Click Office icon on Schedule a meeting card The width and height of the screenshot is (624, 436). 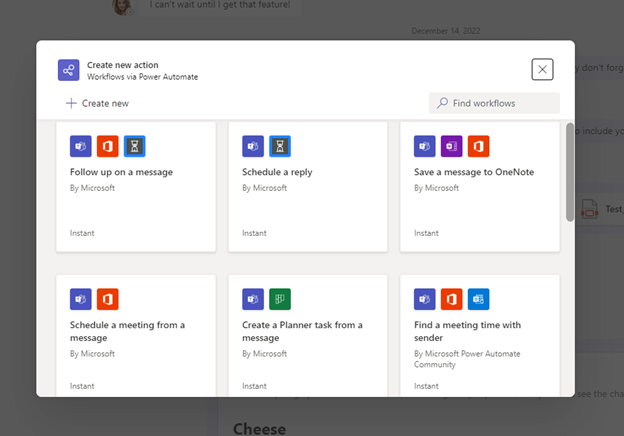pos(107,299)
